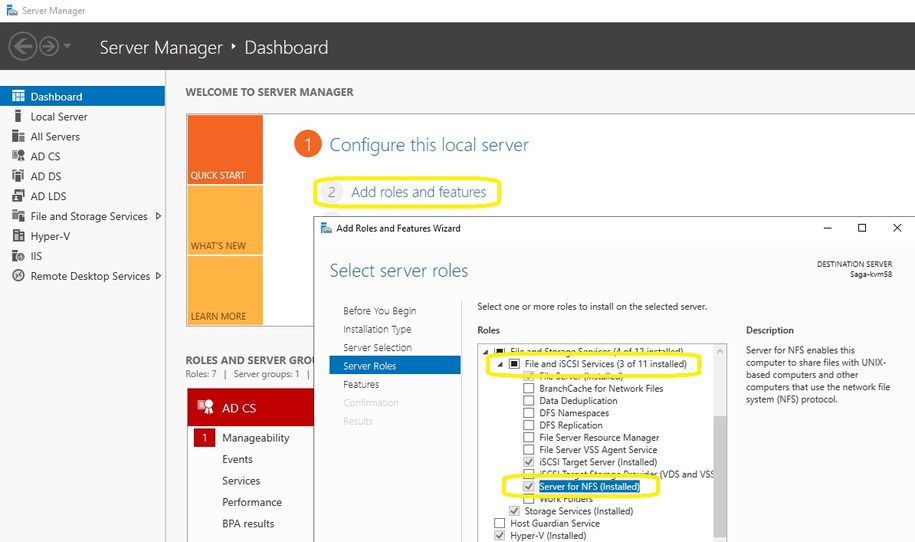
Task: Click the All Servers icon in sidebar
Action: pos(18,136)
